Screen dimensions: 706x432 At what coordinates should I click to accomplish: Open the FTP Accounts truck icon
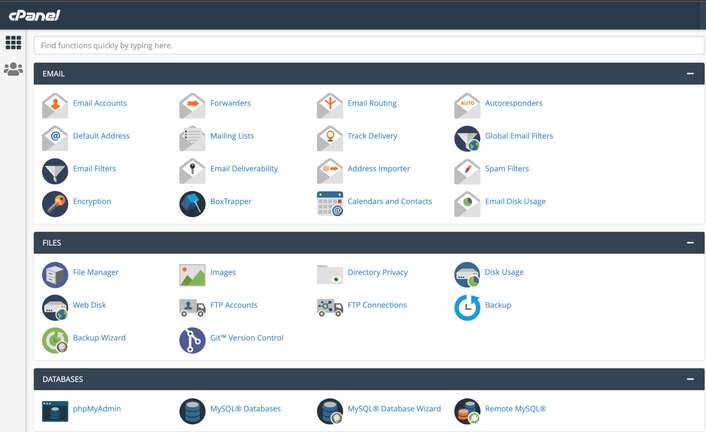pyautogui.click(x=192, y=308)
